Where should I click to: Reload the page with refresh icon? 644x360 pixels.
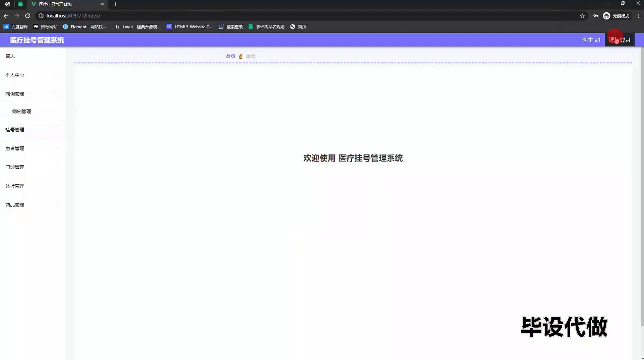(28, 16)
